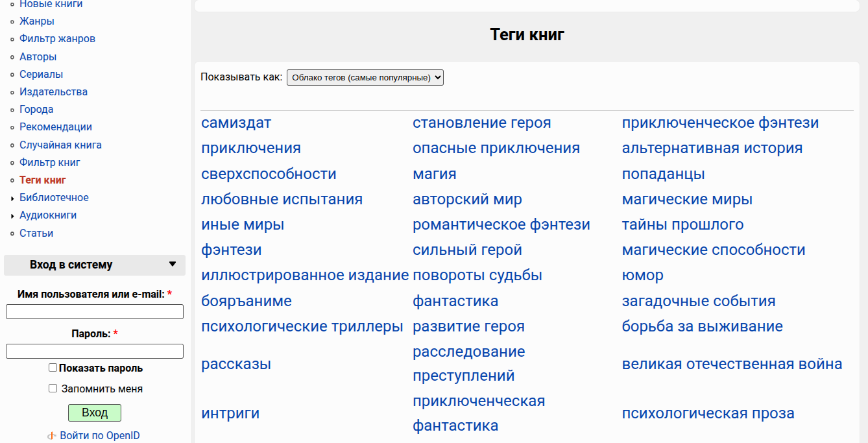Click into the Пароль password field
The width and height of the screenshot is (868, 443).
[95, 351]
